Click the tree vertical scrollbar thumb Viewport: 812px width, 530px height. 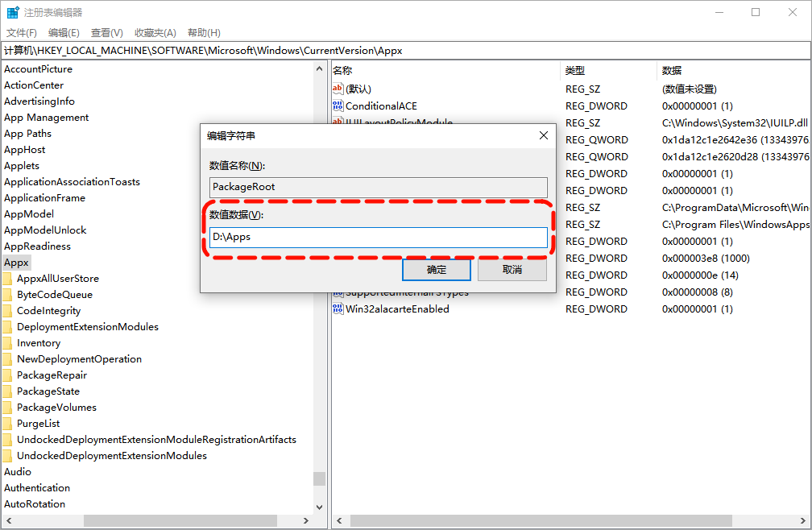320,478
